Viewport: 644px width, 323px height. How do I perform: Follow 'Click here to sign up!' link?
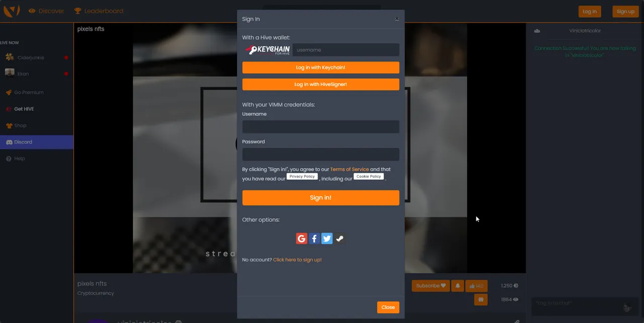[297, 260]
